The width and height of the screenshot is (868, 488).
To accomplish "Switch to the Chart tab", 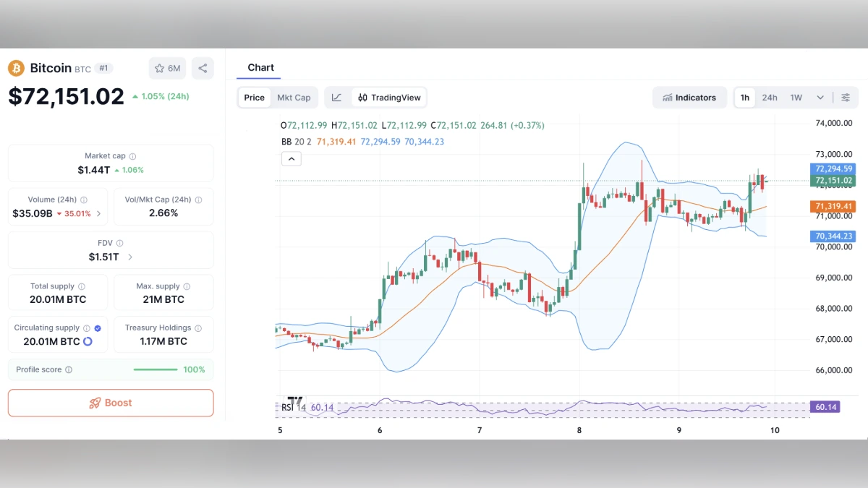I will tap(260, 67).
